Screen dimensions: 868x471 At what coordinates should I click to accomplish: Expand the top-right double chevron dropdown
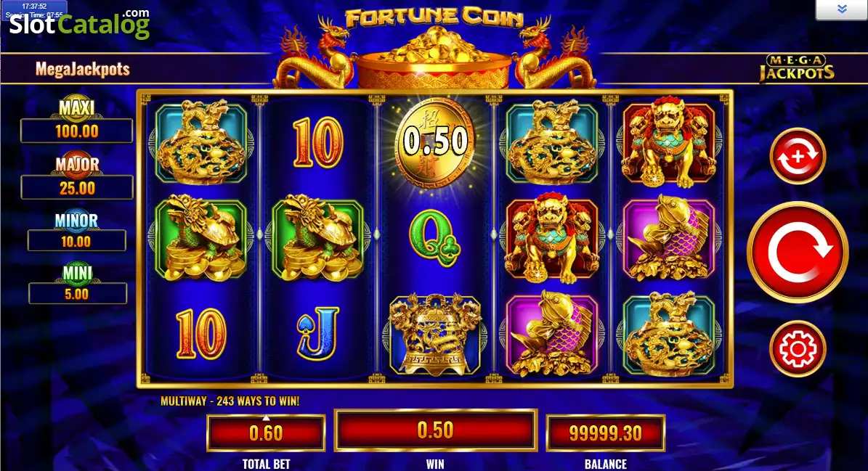pyautogui.click(x=841, y=9)
